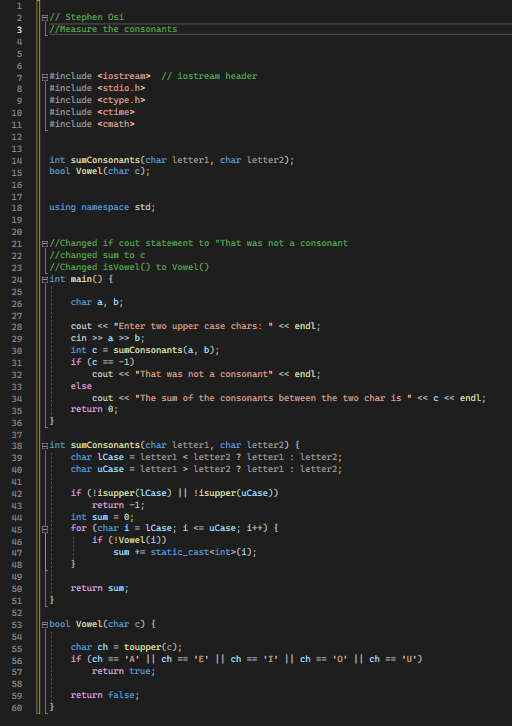Click the 'else' keyword on line 33
Viewport: 512px width, 726px height.
pos(81,386)
